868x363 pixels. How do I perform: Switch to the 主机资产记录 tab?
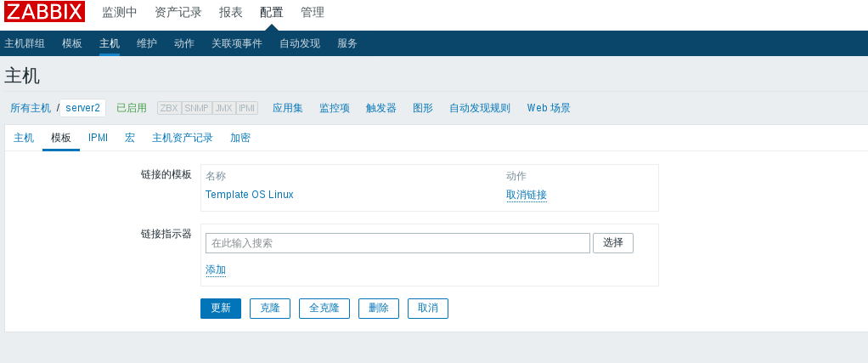point(182,138)
